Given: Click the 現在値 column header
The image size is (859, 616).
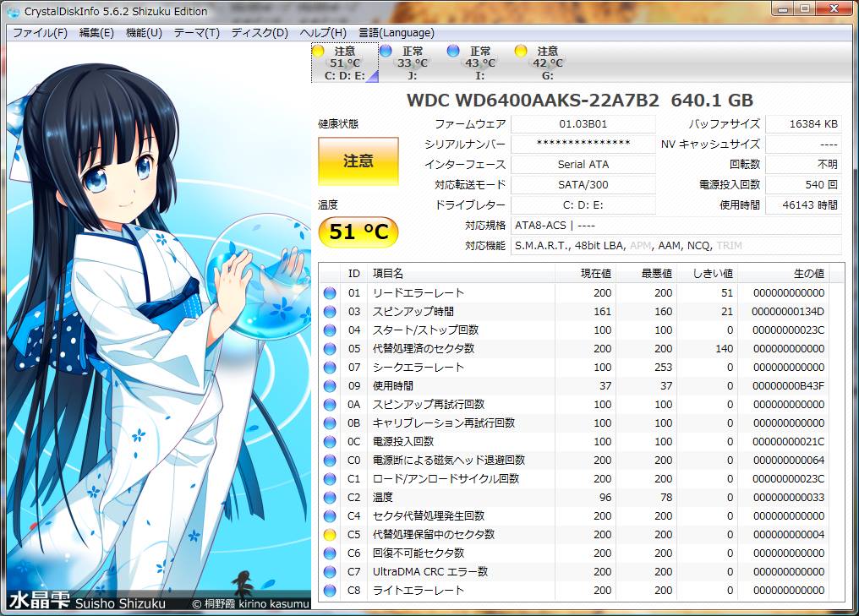Looking at the screenshot, I should [585, 274].
